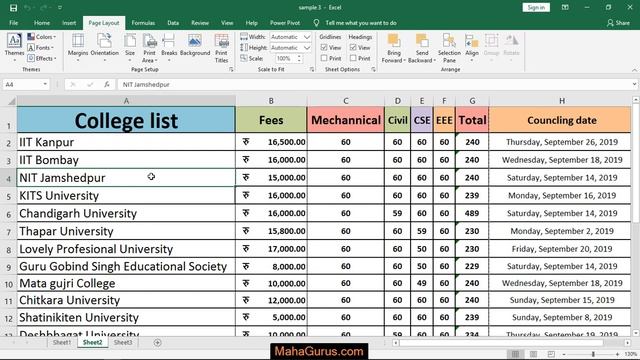The width and height of the screenshot is (640, 360).
Task: Switch to Normal view
Action: [516, 354]
